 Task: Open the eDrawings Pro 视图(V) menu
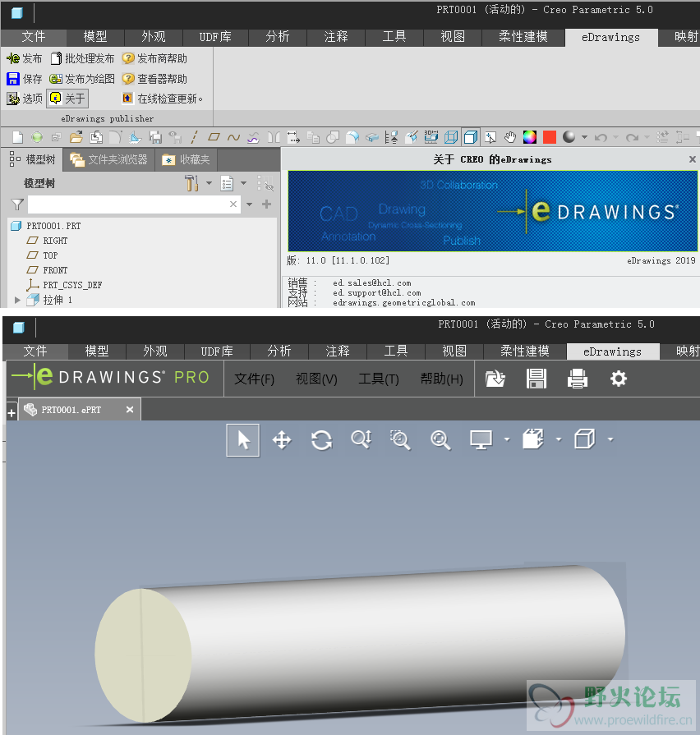pos(316,379)
